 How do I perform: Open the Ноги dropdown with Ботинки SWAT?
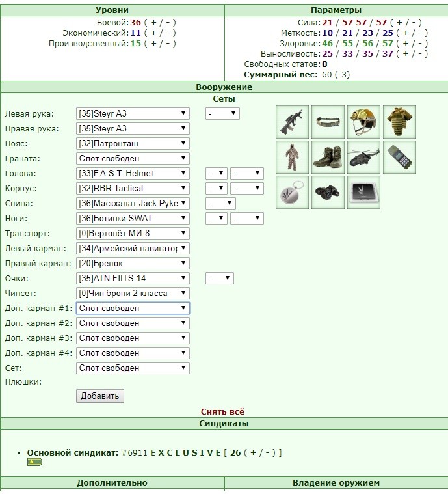133,218
